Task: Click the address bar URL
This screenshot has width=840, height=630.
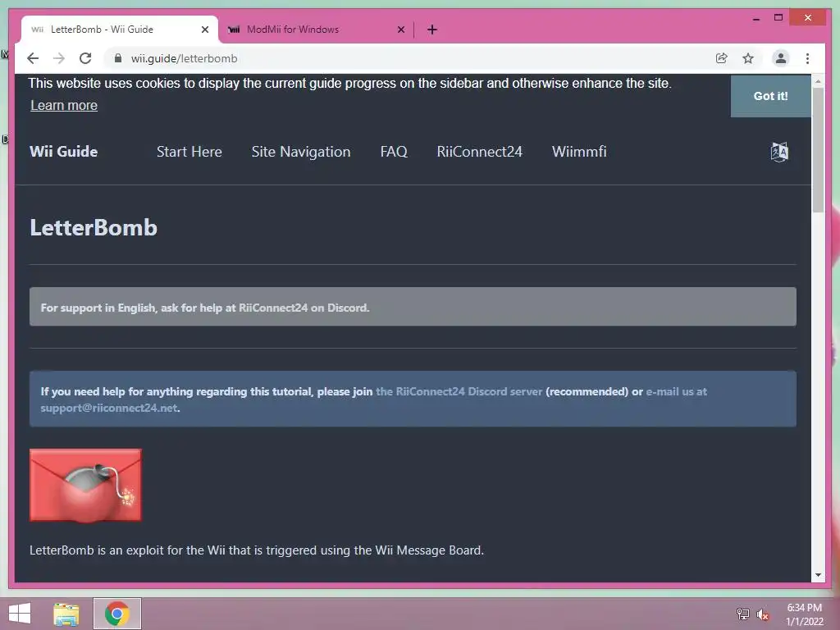Action: tap(184, 58)
